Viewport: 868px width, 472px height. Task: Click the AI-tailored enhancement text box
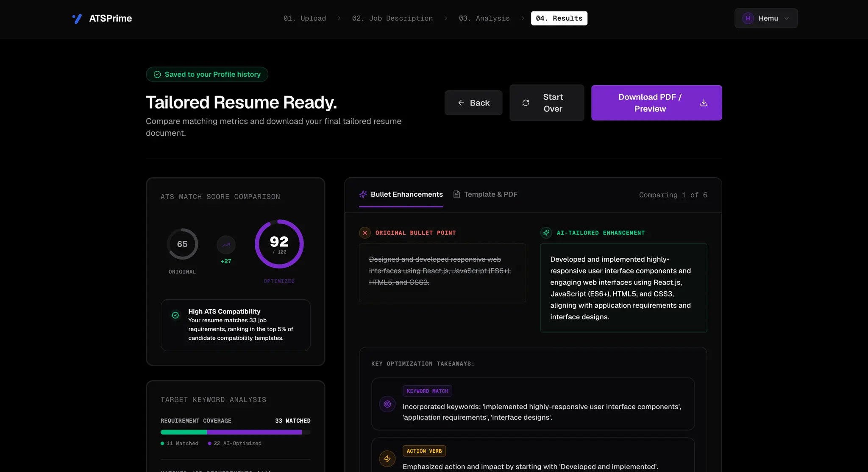click(623, 288)
